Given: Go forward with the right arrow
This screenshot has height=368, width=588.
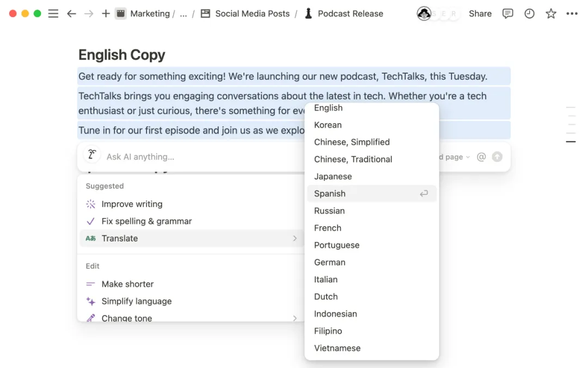Looking at the screenshot, I should (x=89, y=14).
